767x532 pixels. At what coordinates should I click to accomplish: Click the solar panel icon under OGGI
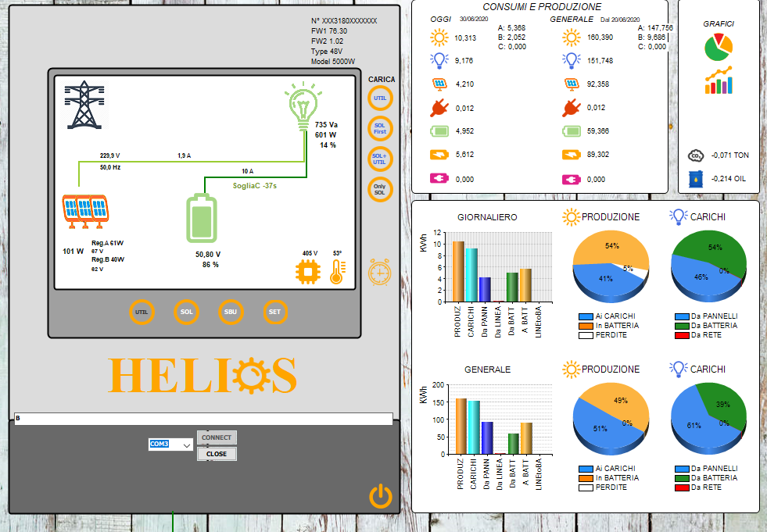[439, 84]
